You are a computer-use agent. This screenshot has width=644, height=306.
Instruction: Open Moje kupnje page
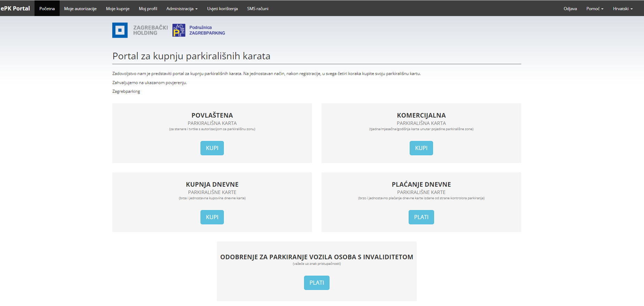tap(118, 8)
